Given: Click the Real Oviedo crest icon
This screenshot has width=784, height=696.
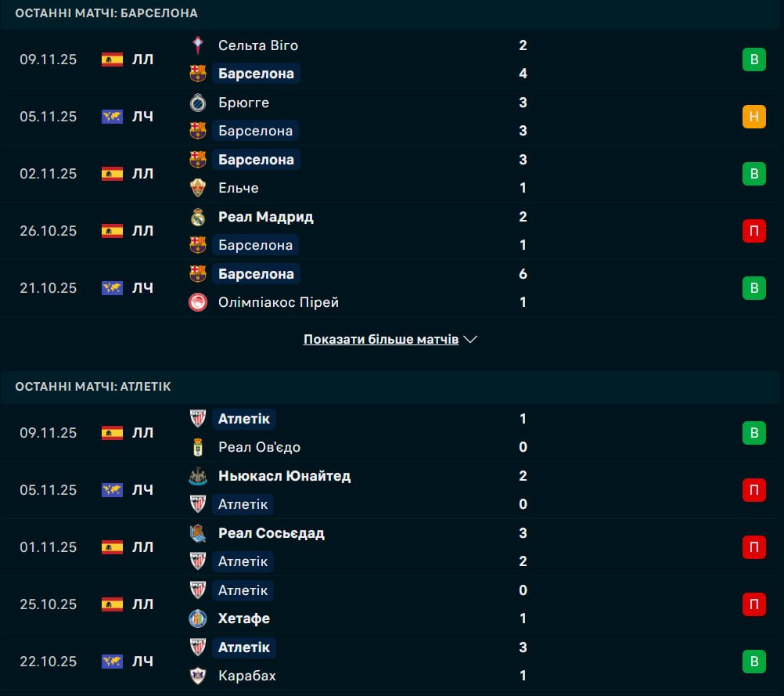Looking at the screenshot, I should coord(198,447).
